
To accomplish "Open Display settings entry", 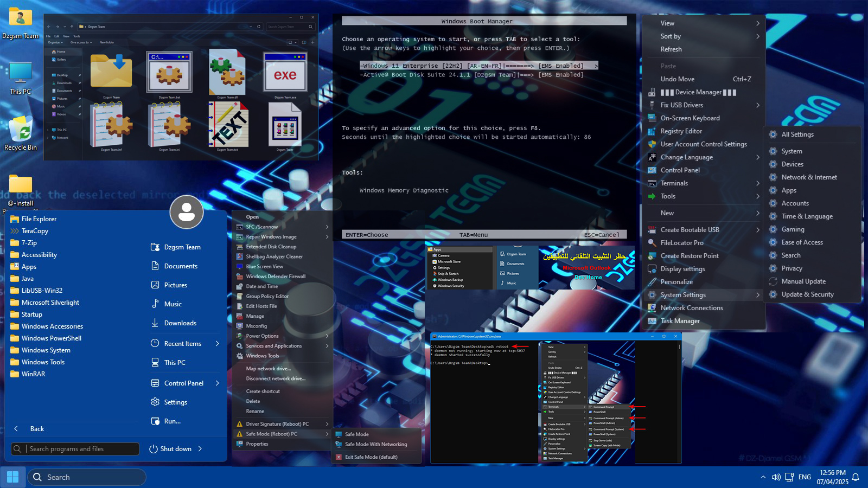I will click(x=704, y=269).
